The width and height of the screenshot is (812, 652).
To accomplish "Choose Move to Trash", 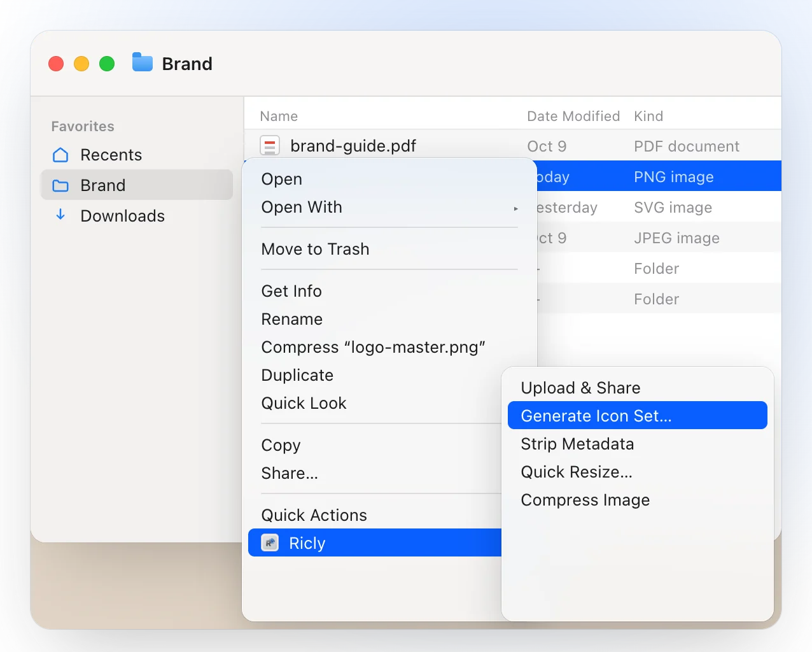I will coord(389,249).
